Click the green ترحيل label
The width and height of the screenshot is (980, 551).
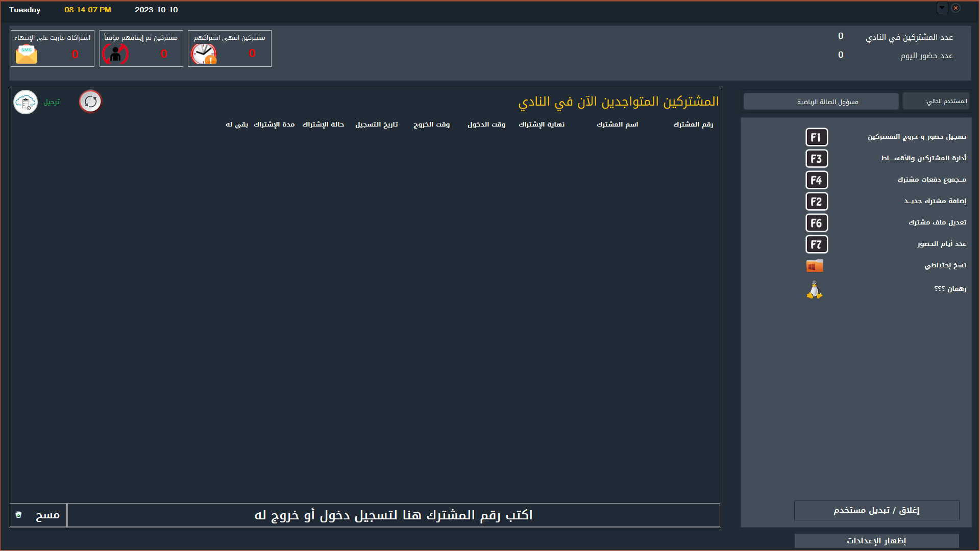(52, 102)
